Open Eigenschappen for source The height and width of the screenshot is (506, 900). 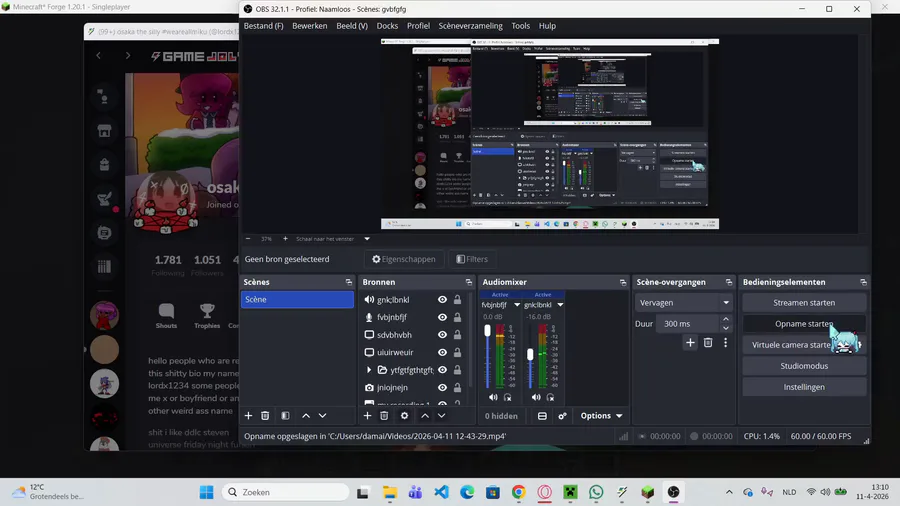404,259
